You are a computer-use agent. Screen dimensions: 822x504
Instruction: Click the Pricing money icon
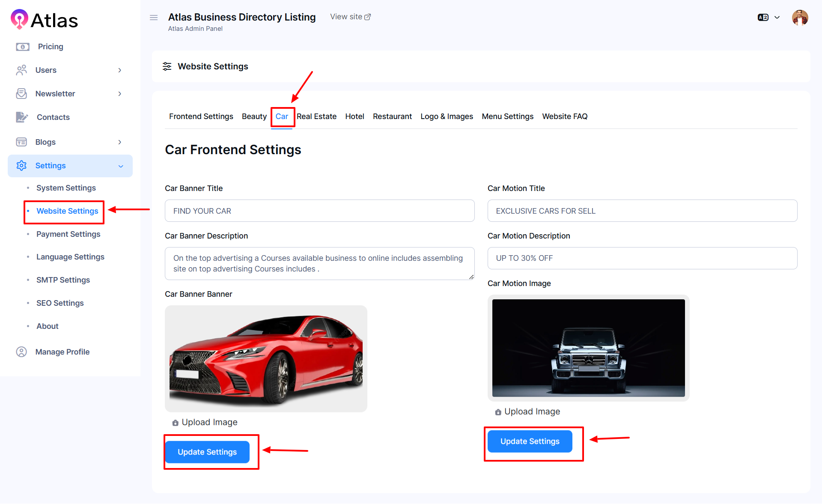pos(22,47)
